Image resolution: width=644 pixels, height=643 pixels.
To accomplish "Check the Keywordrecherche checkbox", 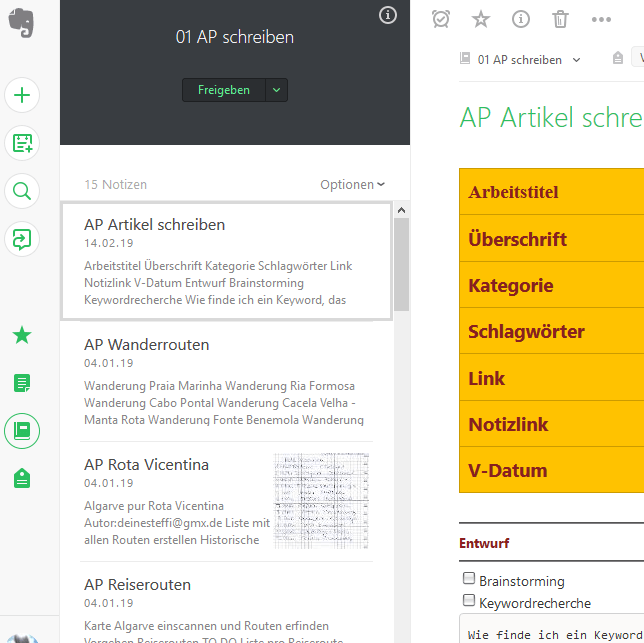I will (469, 601).
